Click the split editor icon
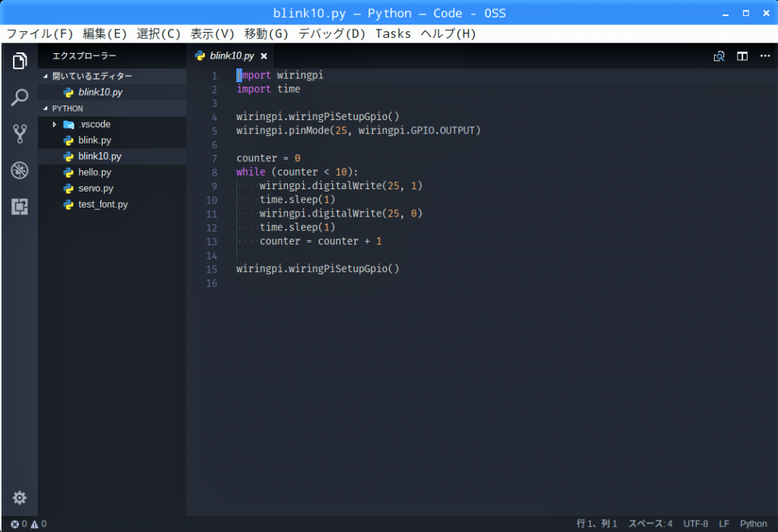 point(742,56)
